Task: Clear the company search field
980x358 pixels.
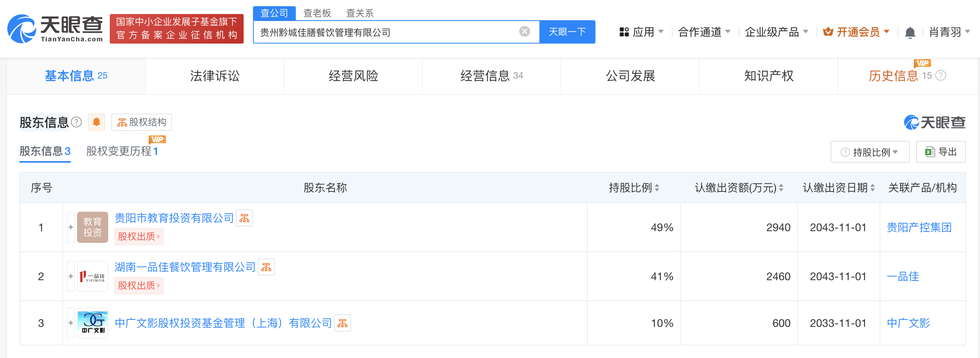Action: coord(524,32)
